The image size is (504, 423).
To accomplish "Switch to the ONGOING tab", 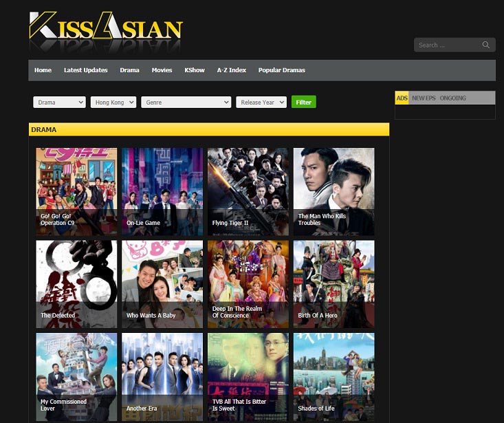I will (452, 98).
